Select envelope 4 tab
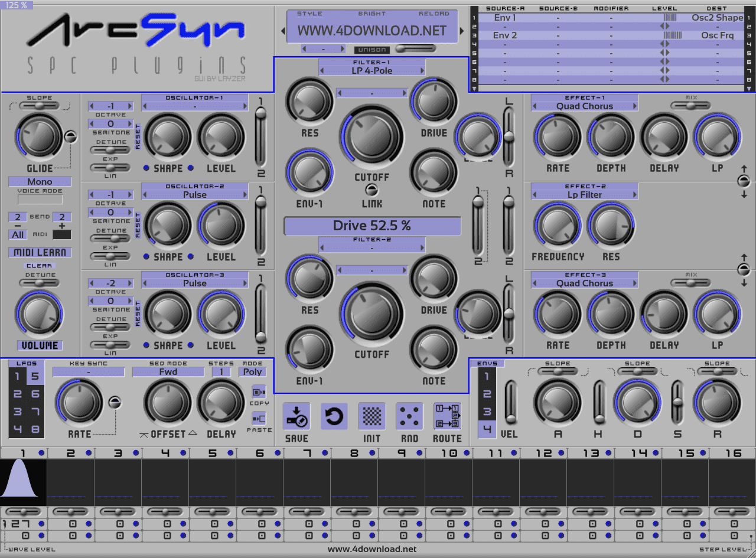756x558 pixels. point(487,429)
